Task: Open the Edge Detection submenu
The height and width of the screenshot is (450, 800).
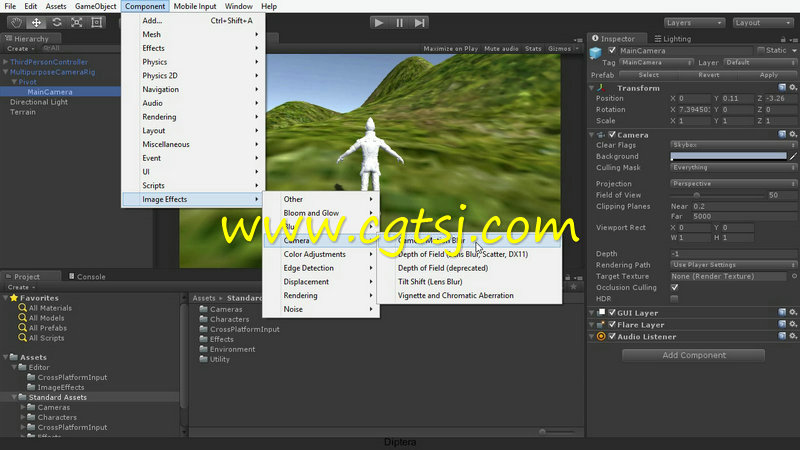Action: tap(321, 268)
